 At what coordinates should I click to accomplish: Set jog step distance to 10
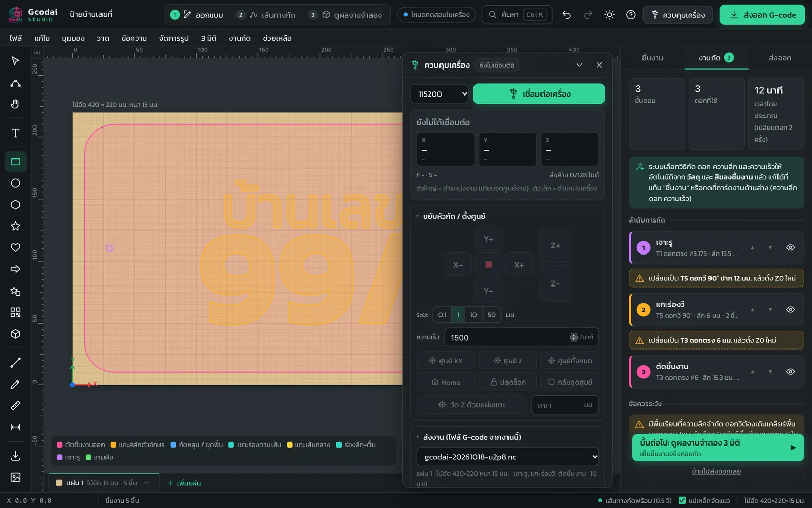click(473, 315)
